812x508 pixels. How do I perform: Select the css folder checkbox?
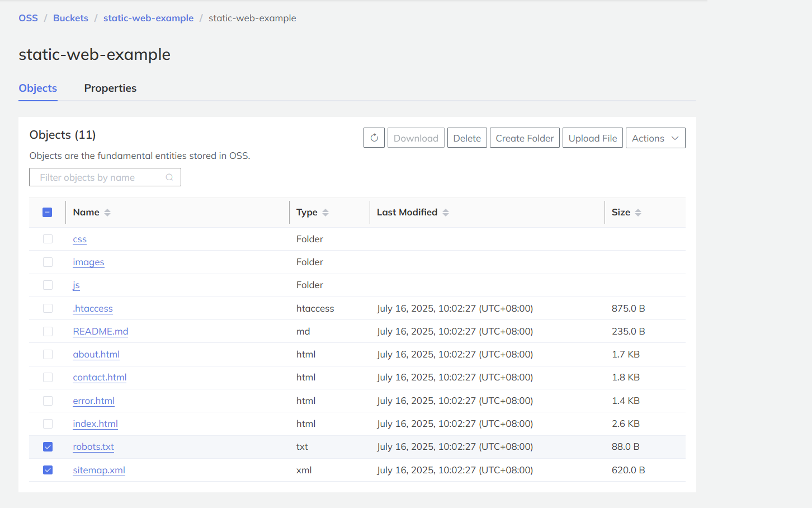click(x=48, y=239)
